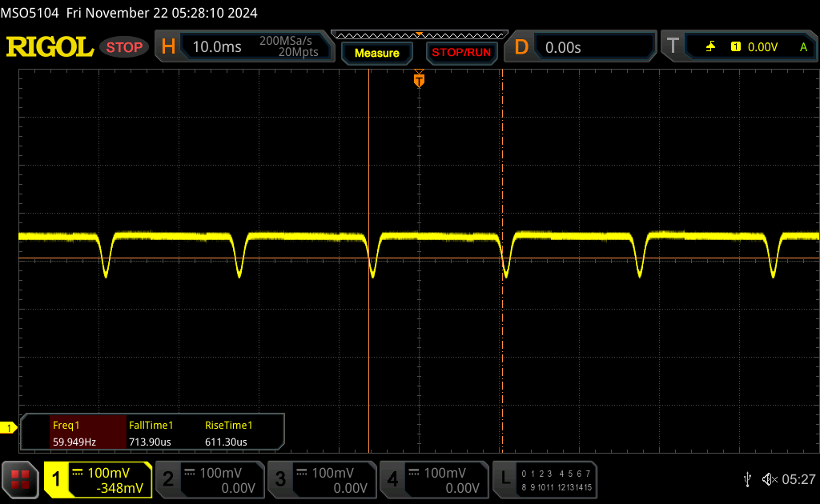The image size is (820, 504).
Task: Open the red grid function menu icon
Action: [20, 479]
